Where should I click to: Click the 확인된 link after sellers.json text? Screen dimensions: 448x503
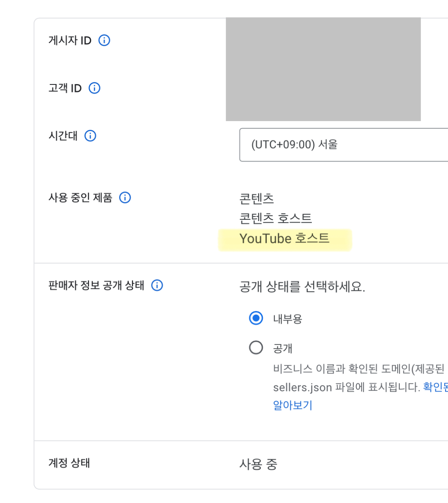[435, 387]
